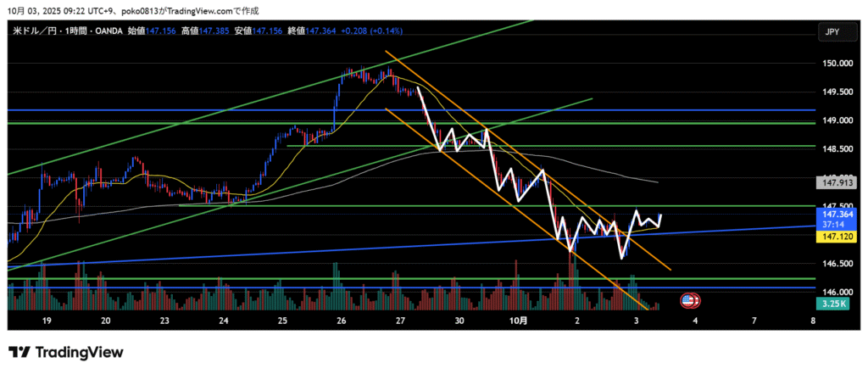The image size is (868, 374).
Task: Click the +0.208 (+0.14%) change value
Action: 373,31
